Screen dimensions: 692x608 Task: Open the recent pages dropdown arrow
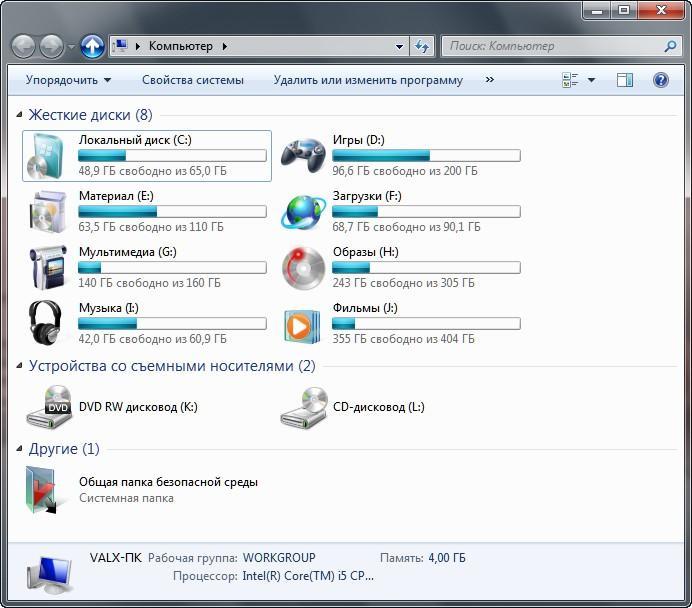(x=71, y=46)
